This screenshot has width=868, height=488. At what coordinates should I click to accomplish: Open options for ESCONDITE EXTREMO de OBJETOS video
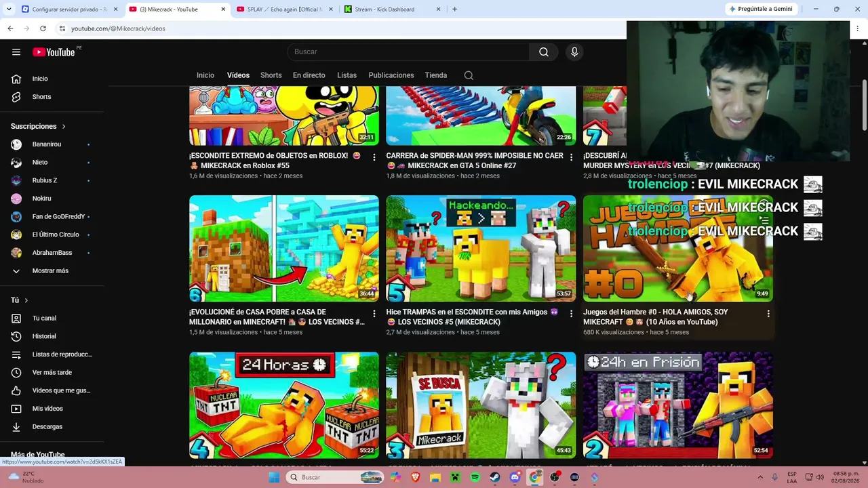point(374,157)
